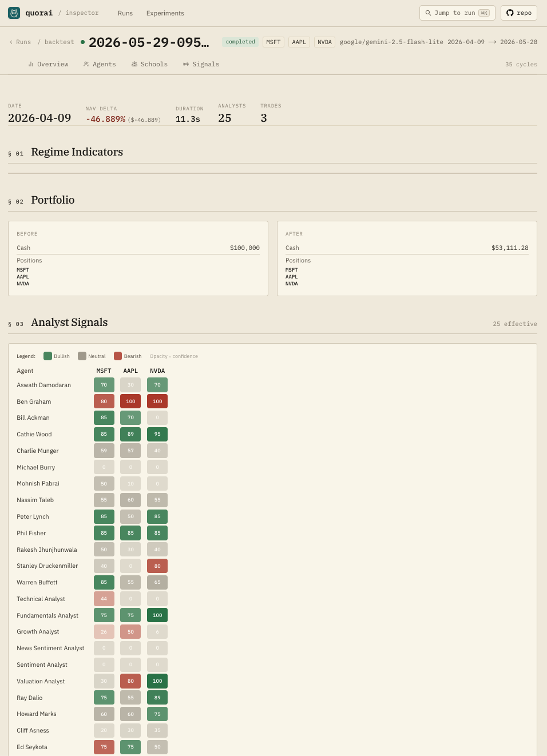Click the Signals broadcast icon

coord(186,65)
